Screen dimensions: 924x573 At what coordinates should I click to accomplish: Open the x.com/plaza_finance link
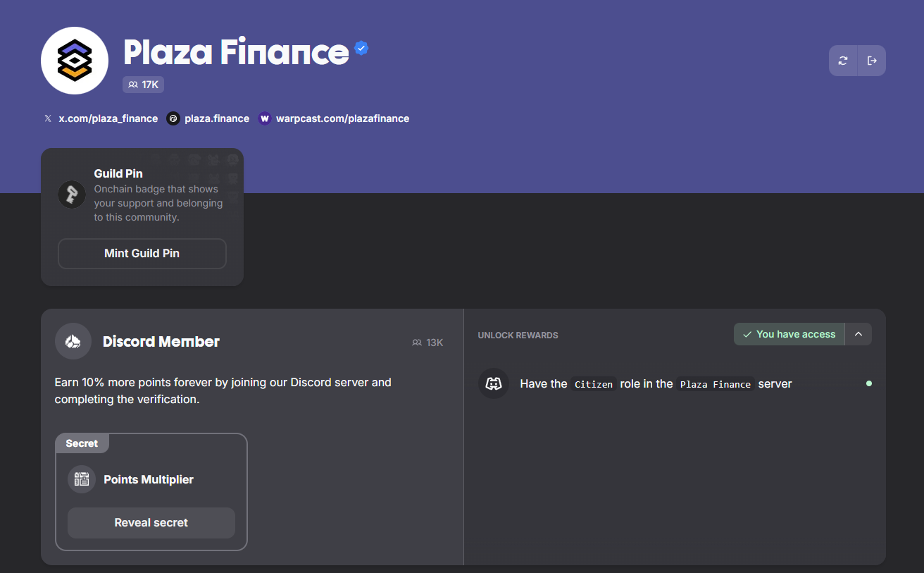(x=108, y=118)
